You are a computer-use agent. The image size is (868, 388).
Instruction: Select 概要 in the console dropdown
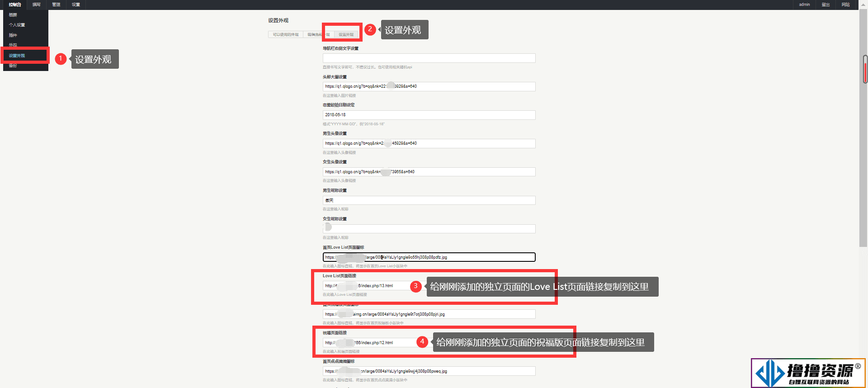click(x=25, y=15)
